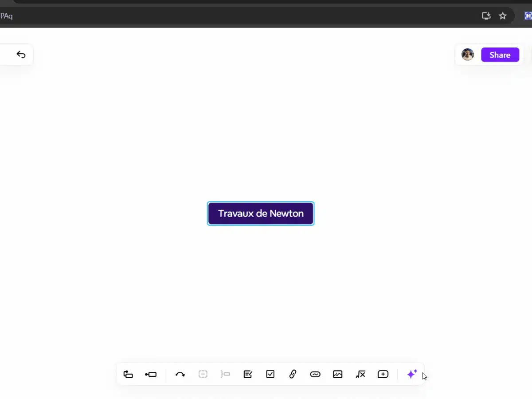Click the summary bracket icon
The height and width of the screenshot is (399, 532).
[225, 374]
